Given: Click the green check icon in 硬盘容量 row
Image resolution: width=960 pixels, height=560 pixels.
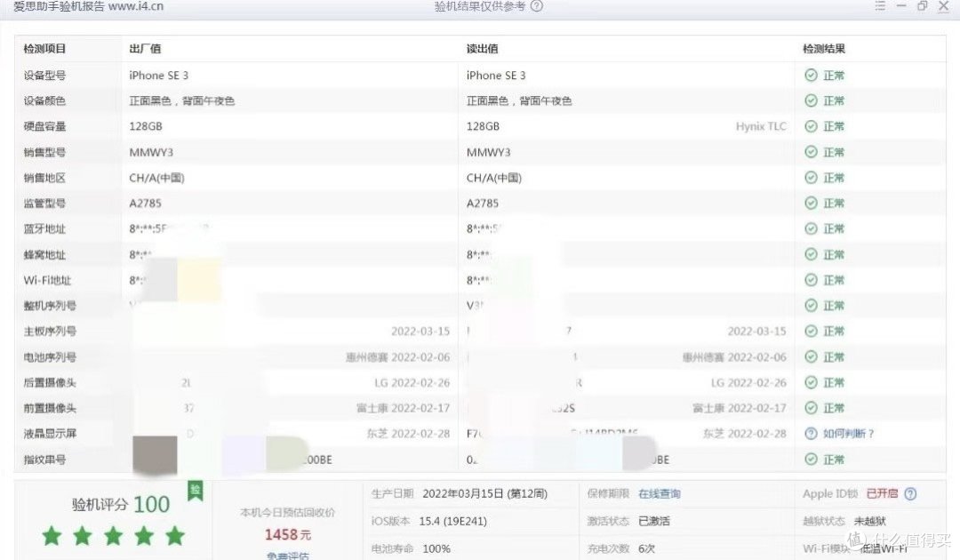Looking at the screenshot, I should (x=811, y=127).
